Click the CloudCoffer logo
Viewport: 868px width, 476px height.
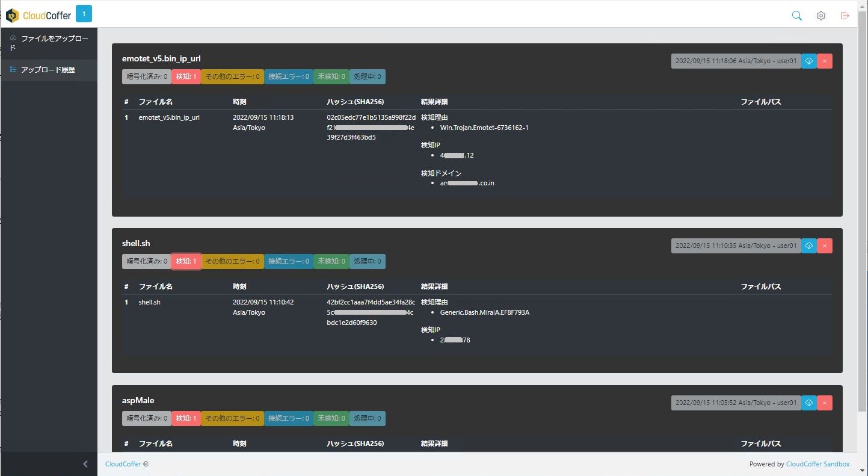38,15
